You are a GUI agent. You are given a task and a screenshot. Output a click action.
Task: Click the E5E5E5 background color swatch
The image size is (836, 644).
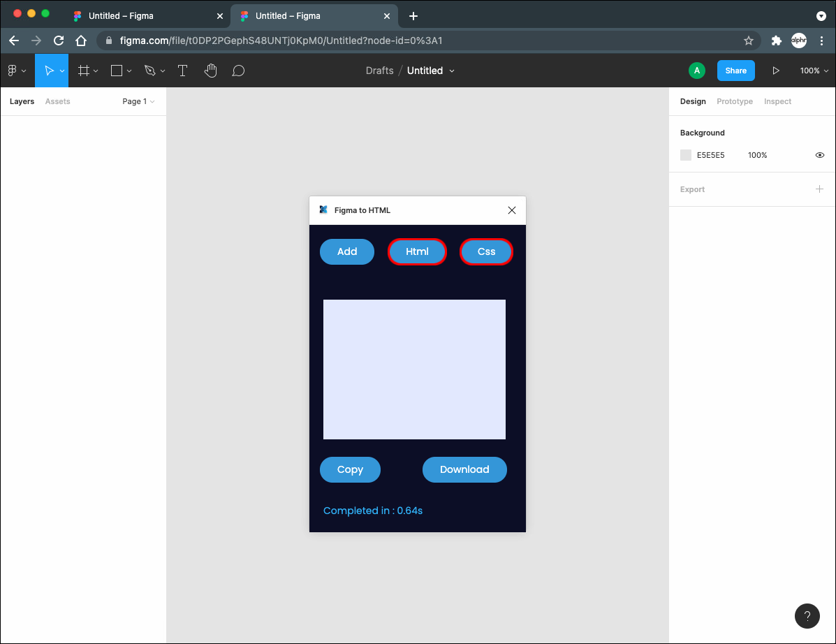(x=686, y=155)
